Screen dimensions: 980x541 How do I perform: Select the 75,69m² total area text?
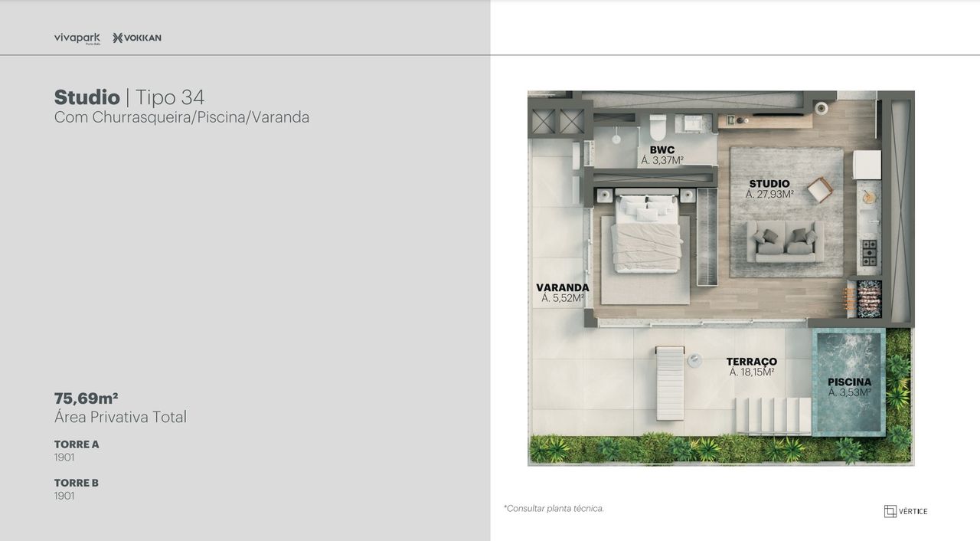(x=86, y=398)
